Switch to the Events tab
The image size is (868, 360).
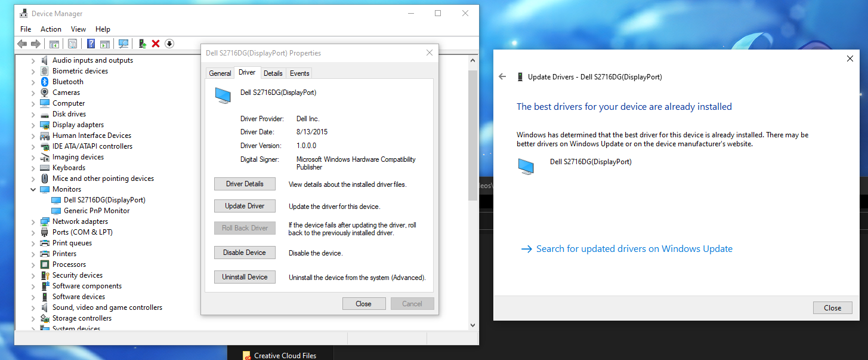[x=299, y=73]
